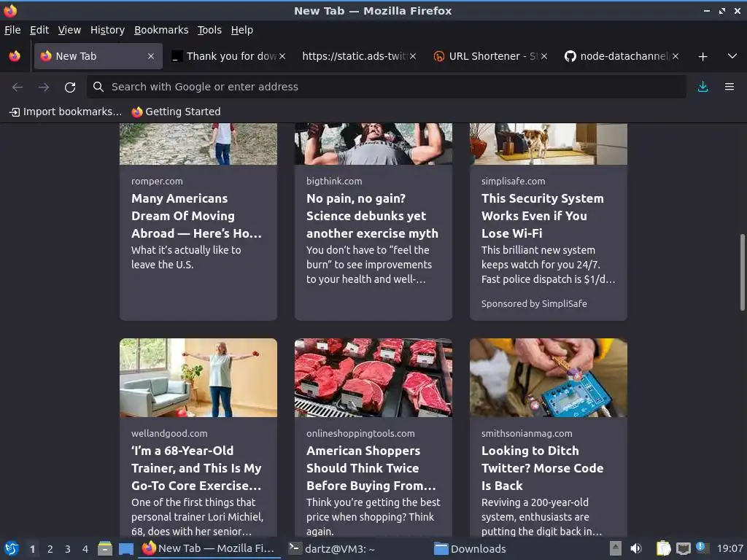Open the Getting Started bookmark
747x560 pixels.
(x=177, y=112)
